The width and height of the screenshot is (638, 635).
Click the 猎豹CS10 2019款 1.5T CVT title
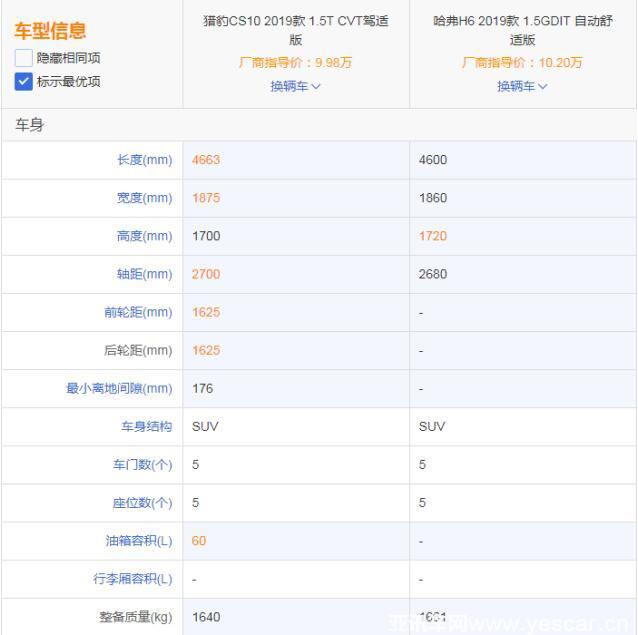296,30
